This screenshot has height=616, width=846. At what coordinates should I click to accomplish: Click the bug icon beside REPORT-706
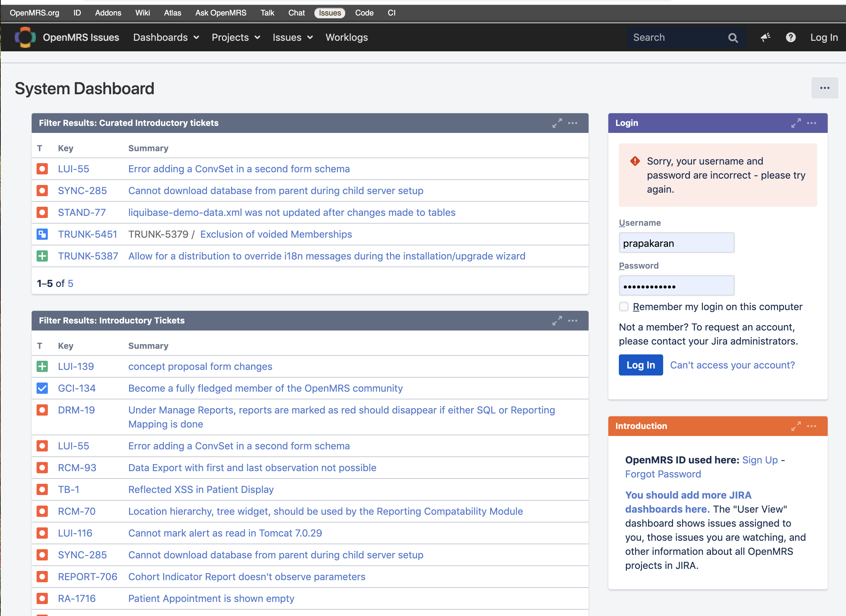[x=42, y=577]
